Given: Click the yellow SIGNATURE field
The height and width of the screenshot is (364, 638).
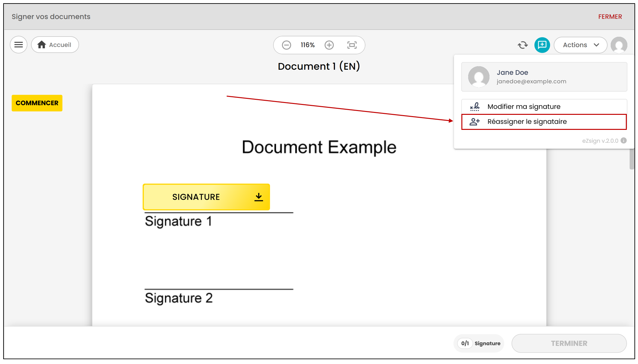Looking at the screenshot, I should (x=206, y=197).
